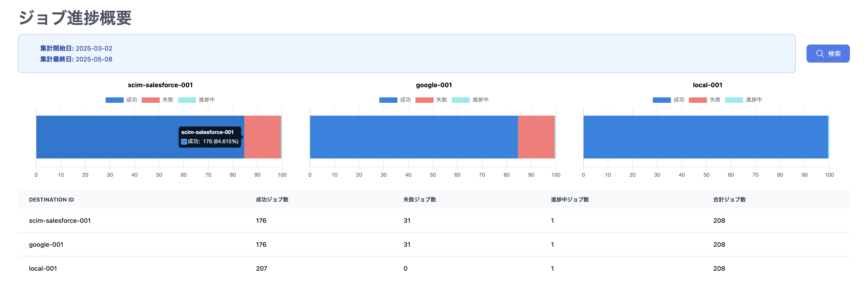
Task: Click the blue success bar of local-001
Action: 705,137
